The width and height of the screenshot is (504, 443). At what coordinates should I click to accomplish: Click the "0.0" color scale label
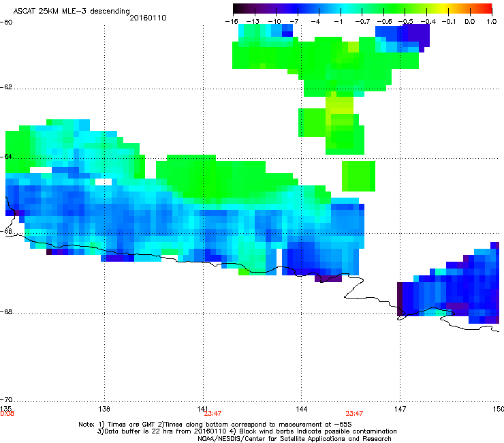click(x=470, y=22)
